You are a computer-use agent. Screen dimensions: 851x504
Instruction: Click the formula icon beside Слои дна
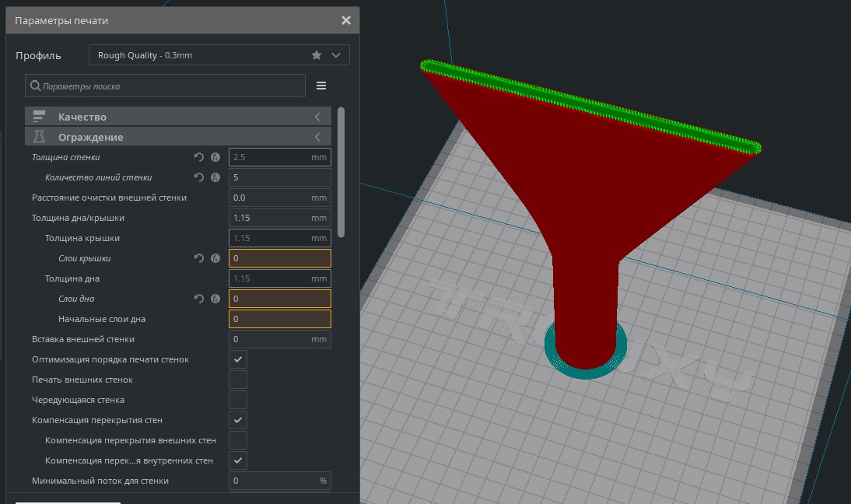(215, 299)
